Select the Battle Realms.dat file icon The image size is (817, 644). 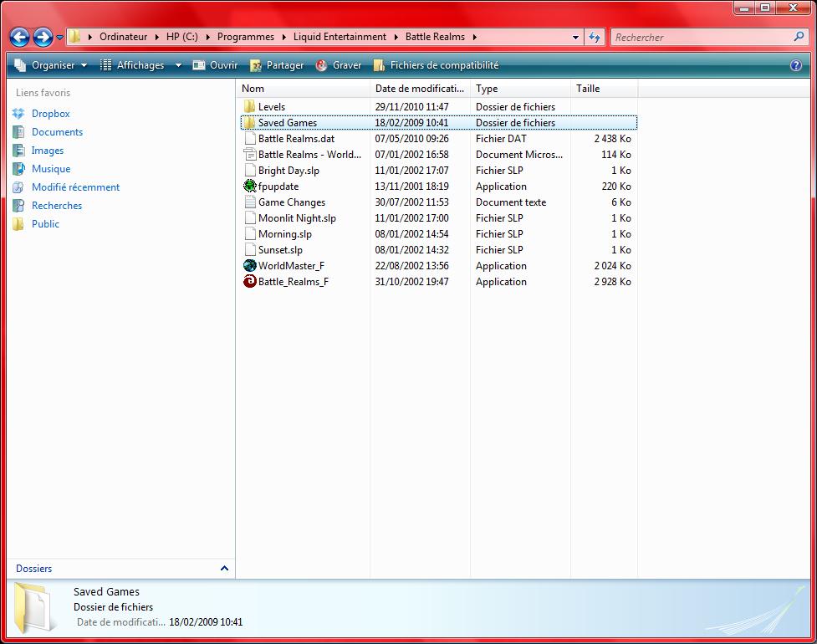click(x=249, y=139)
